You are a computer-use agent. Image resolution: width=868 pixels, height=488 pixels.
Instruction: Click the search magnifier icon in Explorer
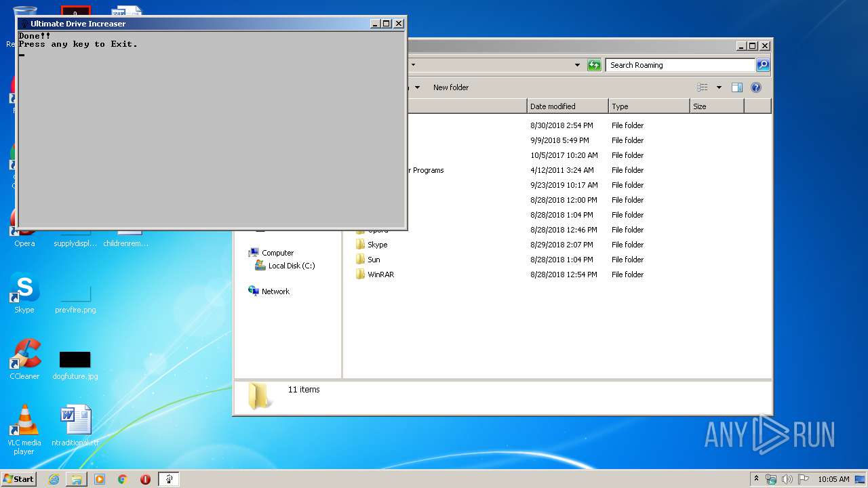coord(763,65)
